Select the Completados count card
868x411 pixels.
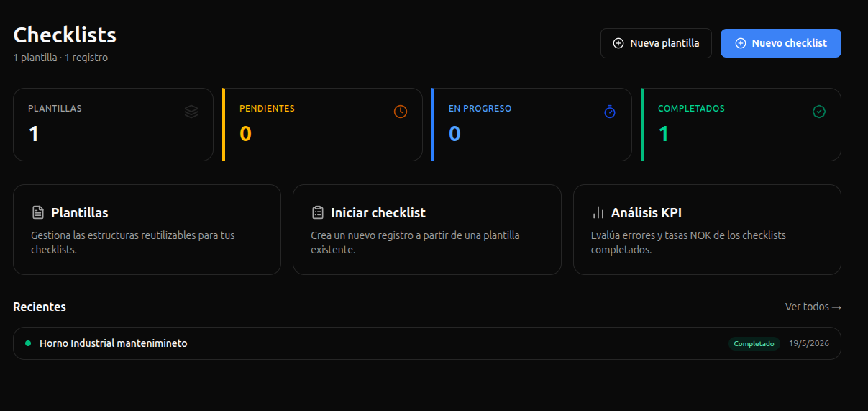741,125
